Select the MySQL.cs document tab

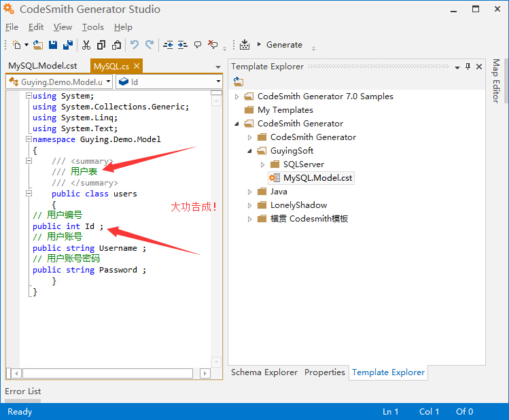111,66
